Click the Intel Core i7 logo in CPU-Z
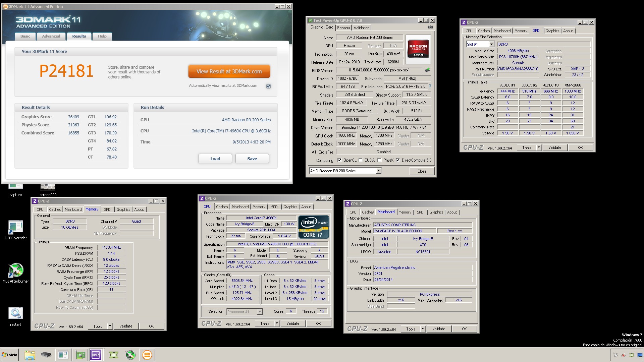This screenshot has width=644, height=362. 314,227
